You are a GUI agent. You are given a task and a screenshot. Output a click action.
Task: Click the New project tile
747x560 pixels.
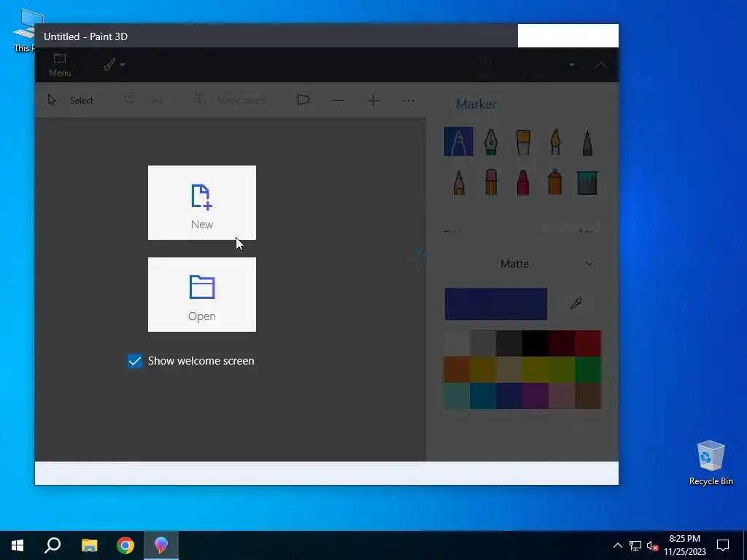202,203
